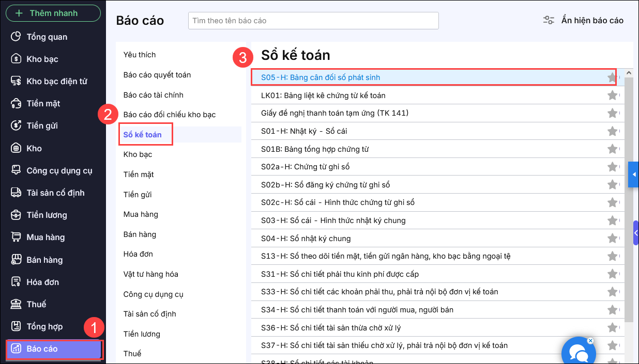Open the Mua hàng cart icon
This screenshot has height=364, width=639.
17,237
